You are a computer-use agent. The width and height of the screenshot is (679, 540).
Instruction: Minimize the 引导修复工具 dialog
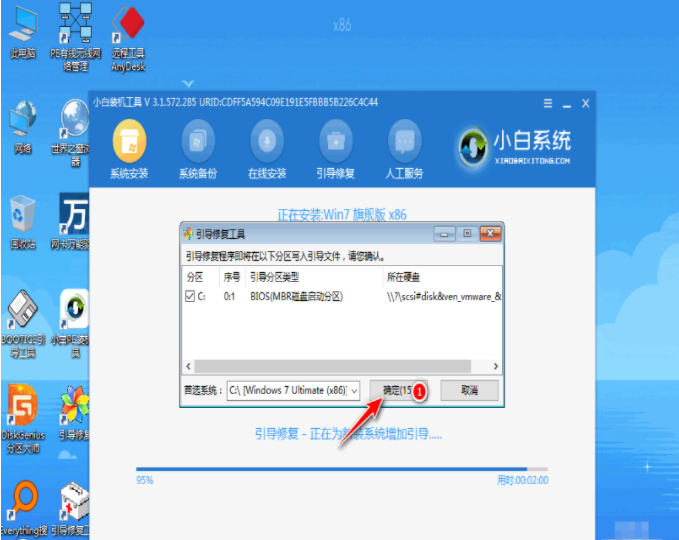(444, 234)
